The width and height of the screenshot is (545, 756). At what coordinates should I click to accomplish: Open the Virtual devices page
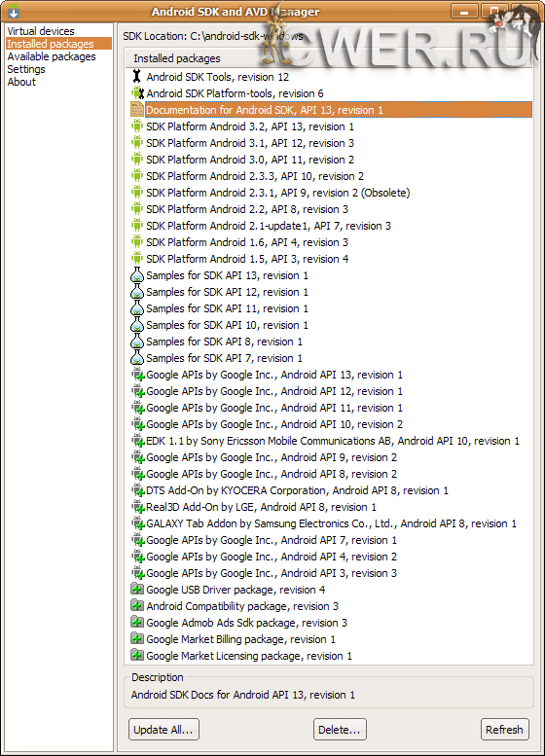(41, 31)
